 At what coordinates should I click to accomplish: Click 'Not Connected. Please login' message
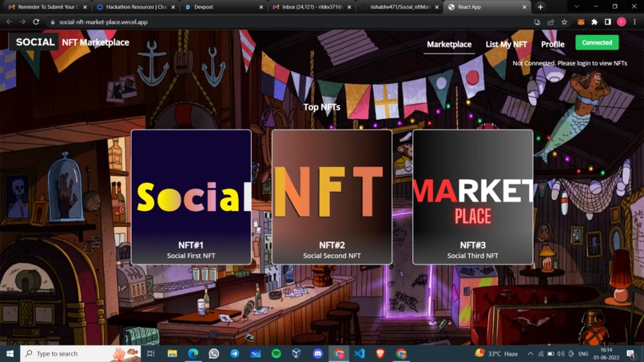click(570, 63)
